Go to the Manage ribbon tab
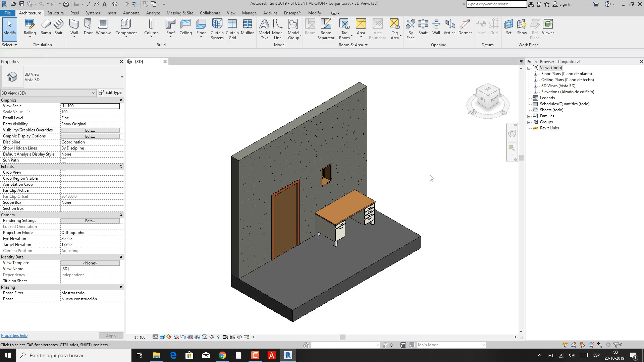This screenshot has height=362, width=644. 249,13
